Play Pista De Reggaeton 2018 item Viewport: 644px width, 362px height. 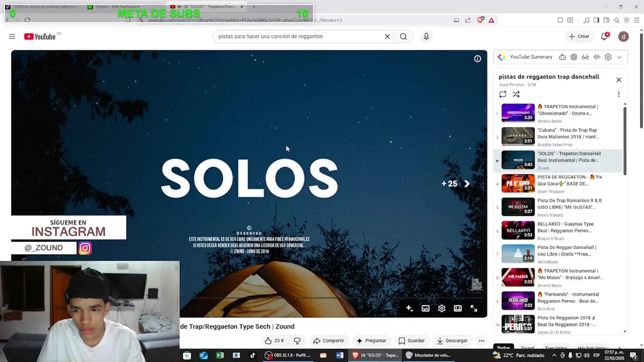[x=558, y=324]
